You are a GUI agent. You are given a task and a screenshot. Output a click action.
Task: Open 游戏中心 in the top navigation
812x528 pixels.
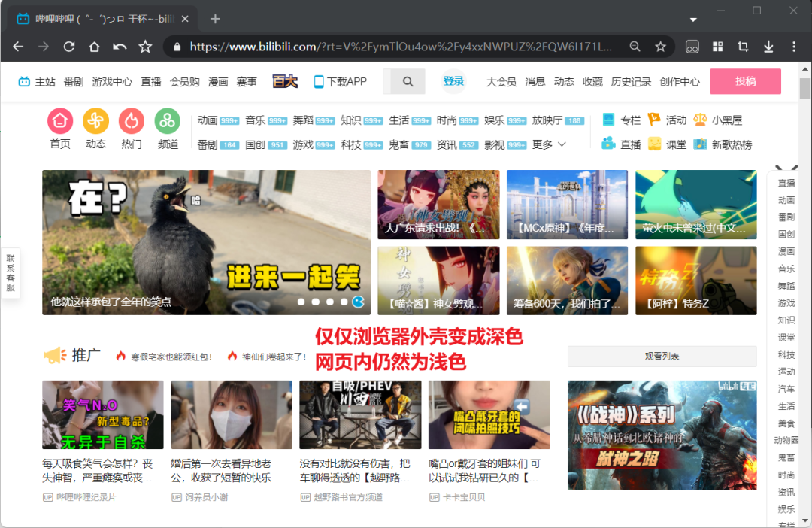click(112, 81)
